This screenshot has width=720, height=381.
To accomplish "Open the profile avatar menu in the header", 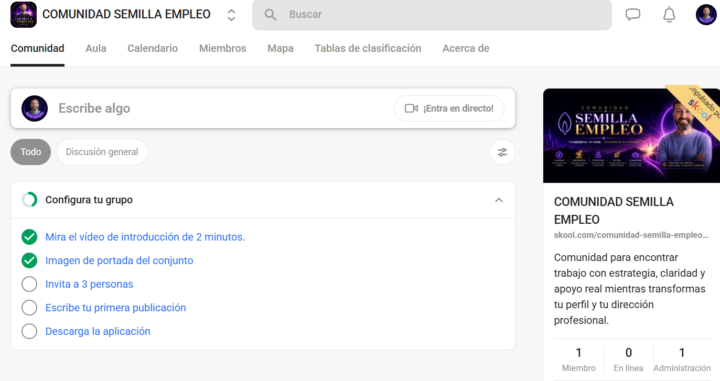I will 706,14.
